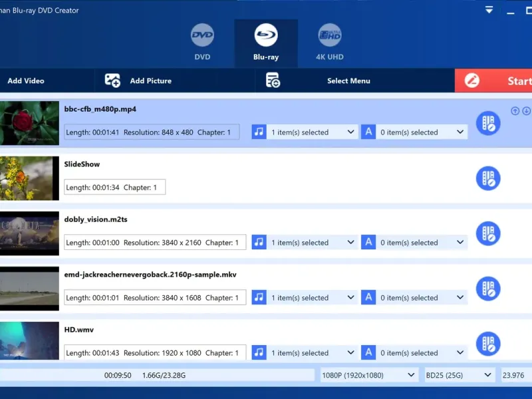This screenshot has height=399, width=532.
Task: Click the audio track icon for HD.wmv
Action: click(x=259, y=352)
